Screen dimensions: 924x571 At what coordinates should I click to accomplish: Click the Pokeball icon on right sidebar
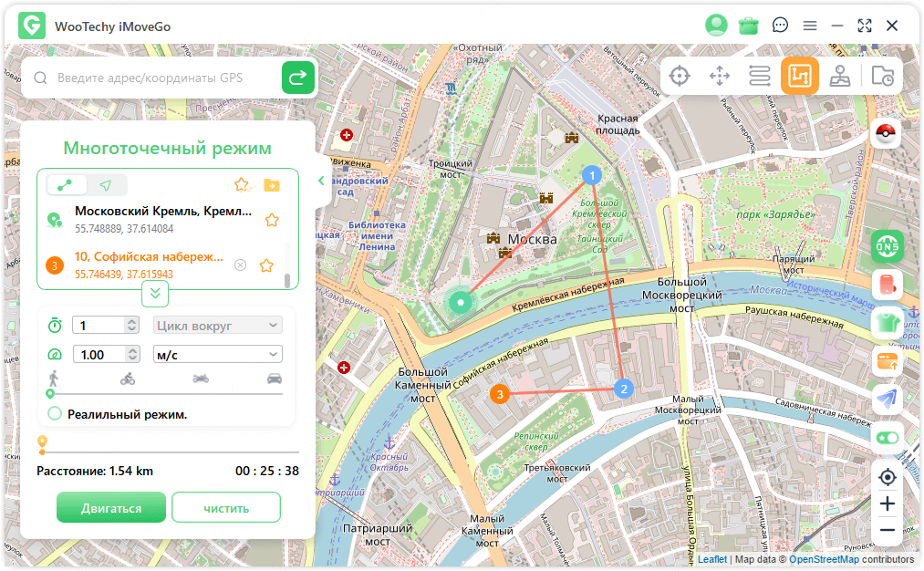(x=887, y=134)
